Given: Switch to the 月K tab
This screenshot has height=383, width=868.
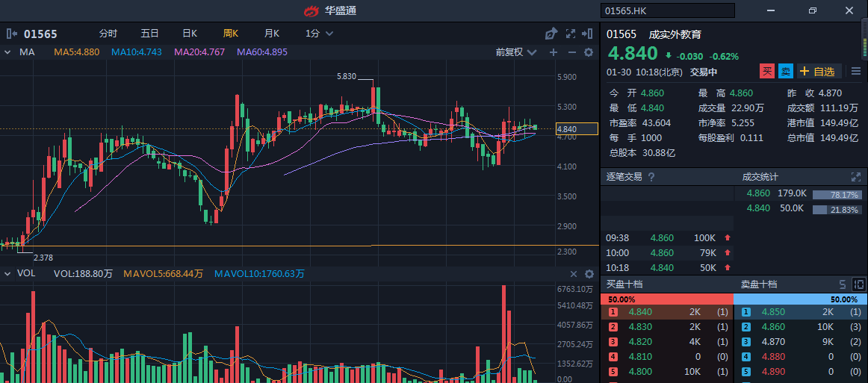Looking at the screenshot, I should point(271,34).
